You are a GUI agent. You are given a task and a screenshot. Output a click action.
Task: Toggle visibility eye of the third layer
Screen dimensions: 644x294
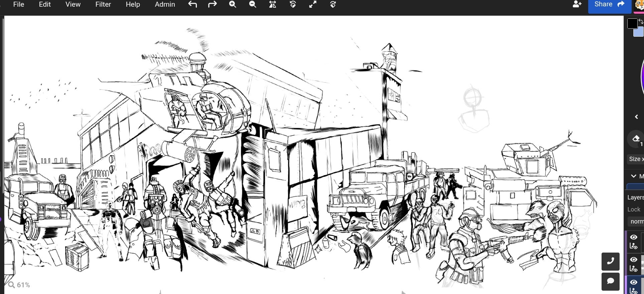pos(634,282)
